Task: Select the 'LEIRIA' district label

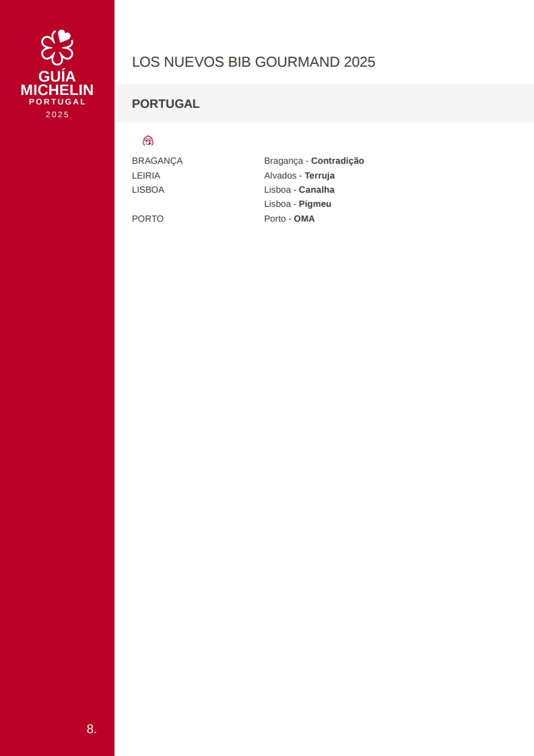Action: [146, 175]
